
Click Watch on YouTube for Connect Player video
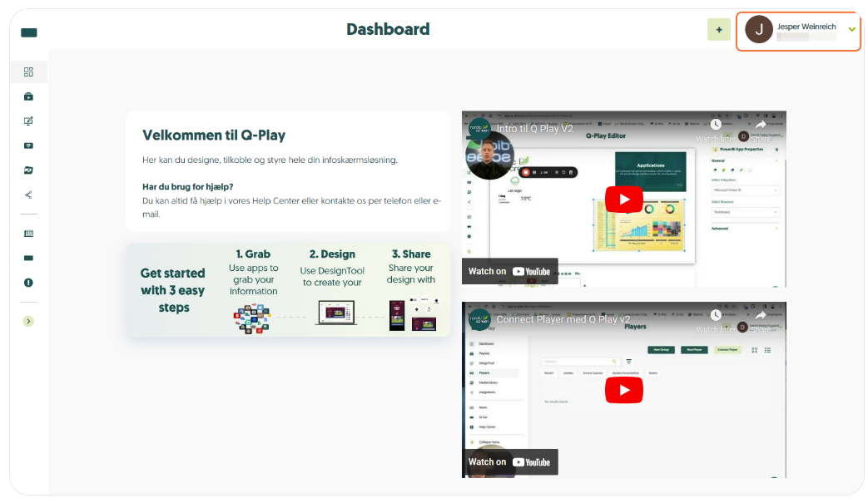click(x=509, y=462)
